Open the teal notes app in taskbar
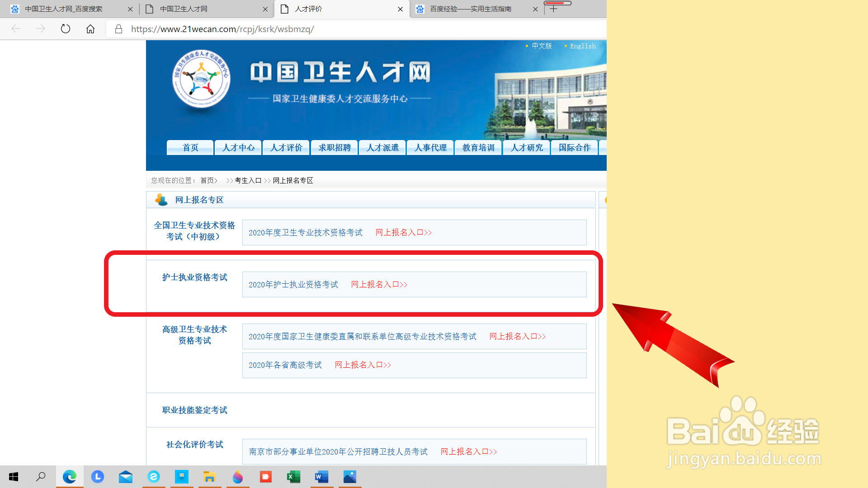 (182, 477)
